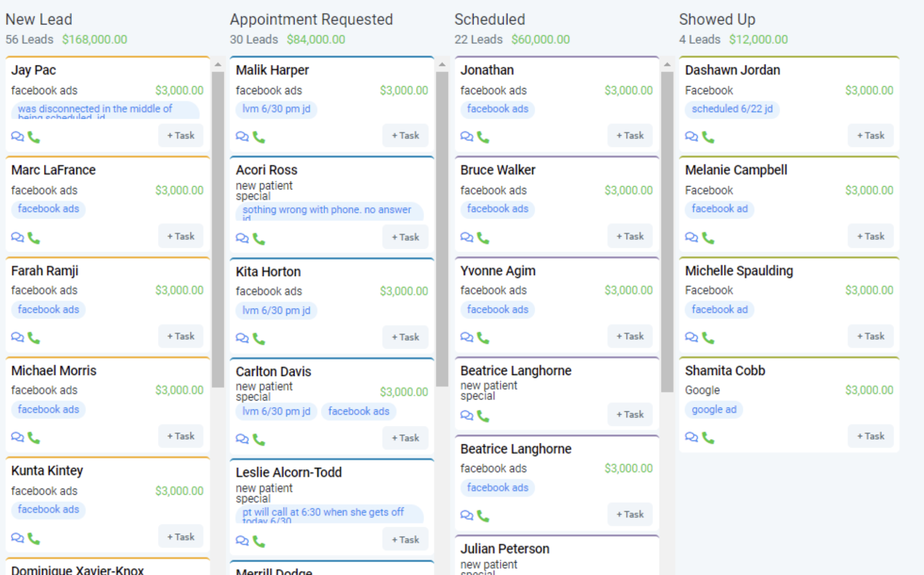Click 'pt will call at 6:30' note tag
The height and width of the screenshot is (575, 924).
pos(330,514)
